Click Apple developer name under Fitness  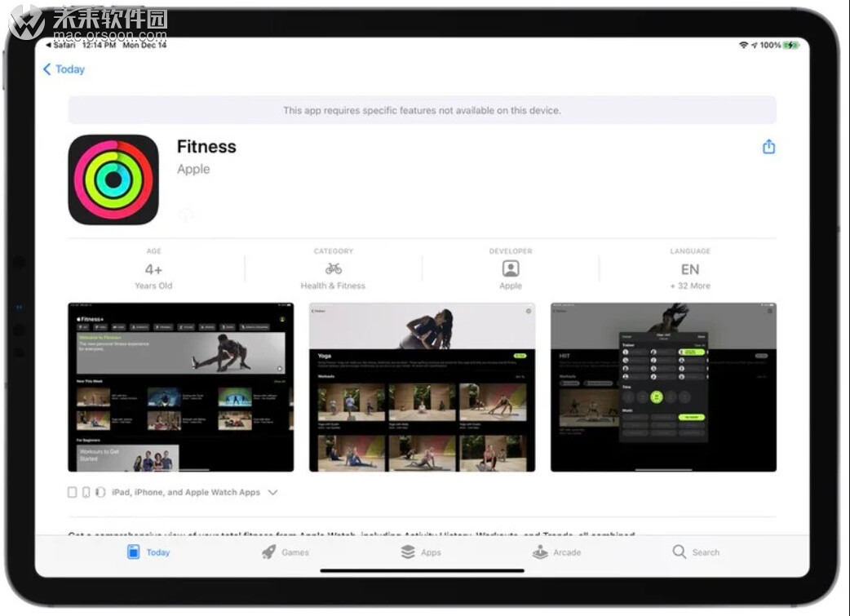193,169
